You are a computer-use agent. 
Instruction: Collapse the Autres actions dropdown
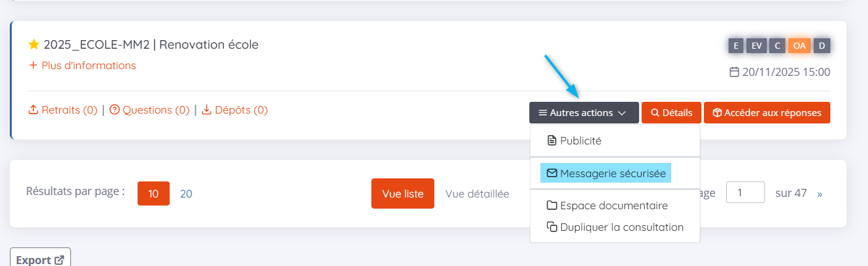pyautogui.click(x=584, y=113)
